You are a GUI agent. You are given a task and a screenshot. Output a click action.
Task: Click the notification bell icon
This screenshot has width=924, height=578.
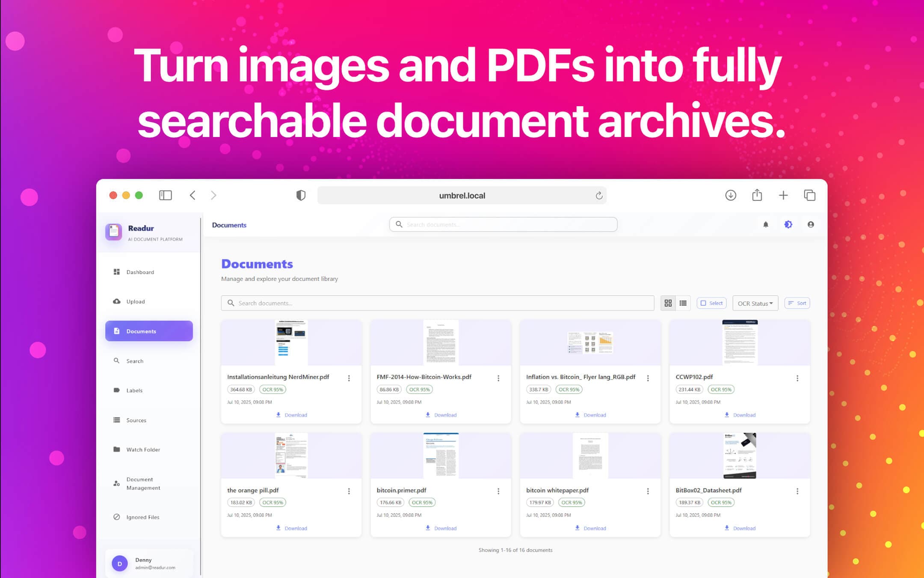766,224
